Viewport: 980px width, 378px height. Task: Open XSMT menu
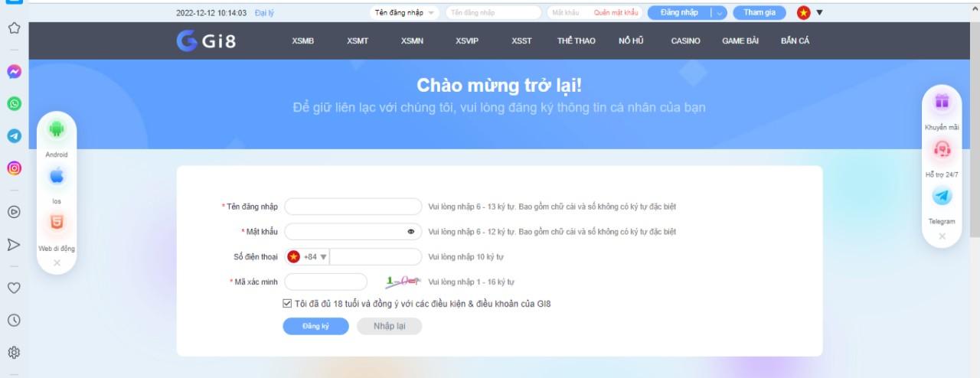click(x=357, y=41)
